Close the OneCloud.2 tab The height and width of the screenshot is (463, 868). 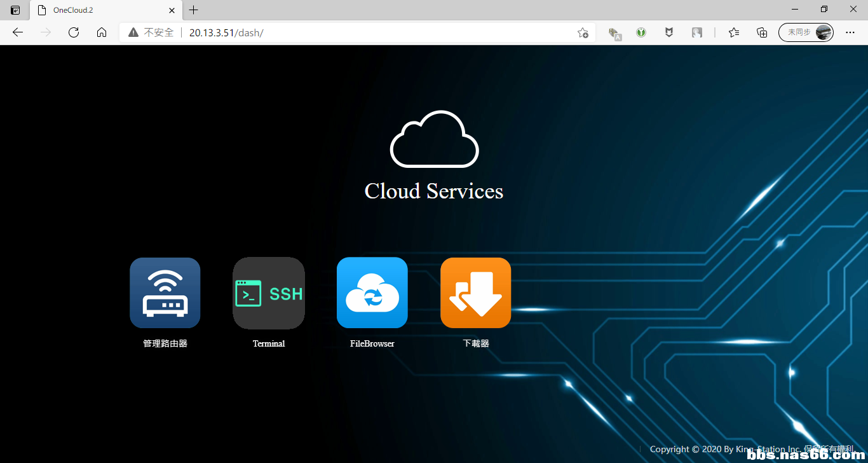(x=172, y=10)
